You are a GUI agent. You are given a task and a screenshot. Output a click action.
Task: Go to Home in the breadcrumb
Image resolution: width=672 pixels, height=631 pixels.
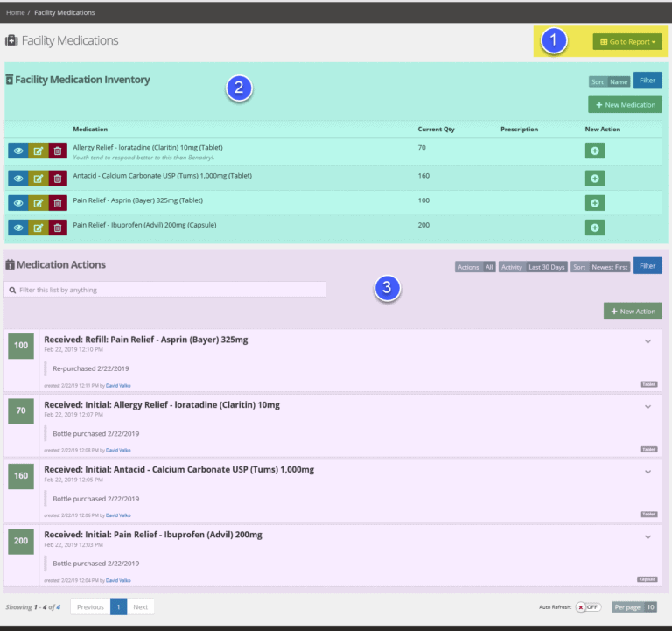pos(16,12)
